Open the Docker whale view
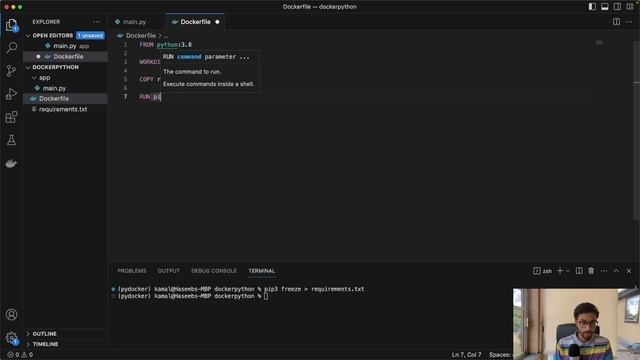 11,163
